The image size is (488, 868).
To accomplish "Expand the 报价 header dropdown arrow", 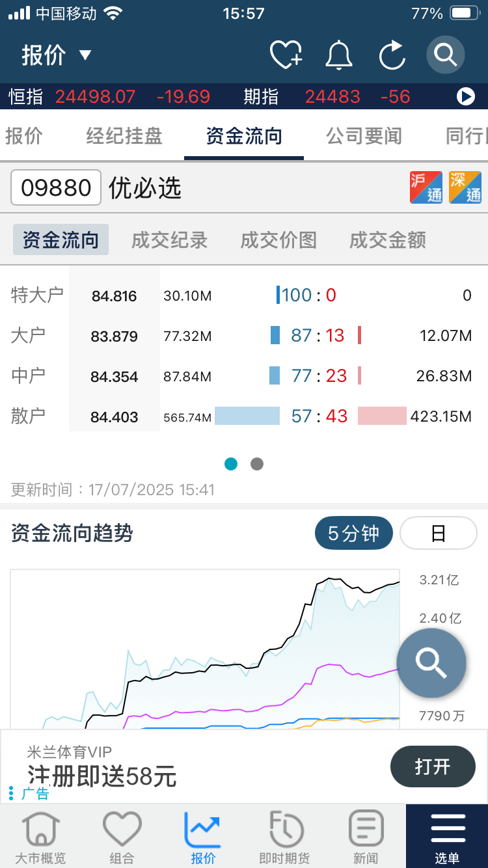I will [x=85, y=55].
